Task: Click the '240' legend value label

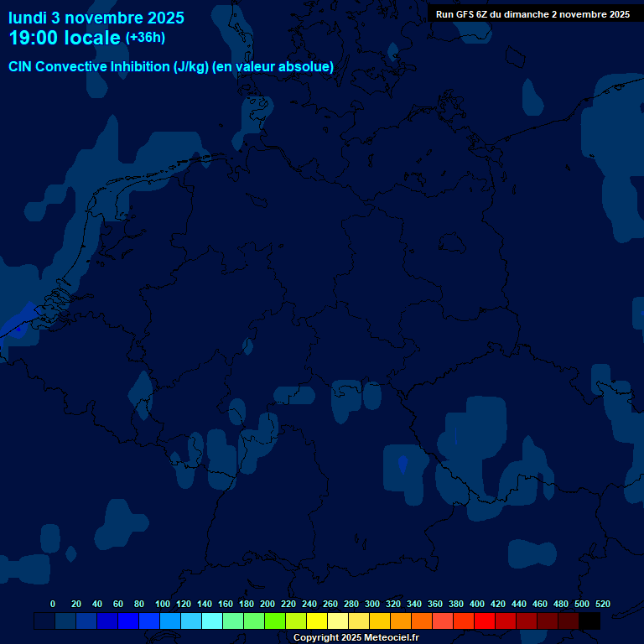Action: click(309, 604)
